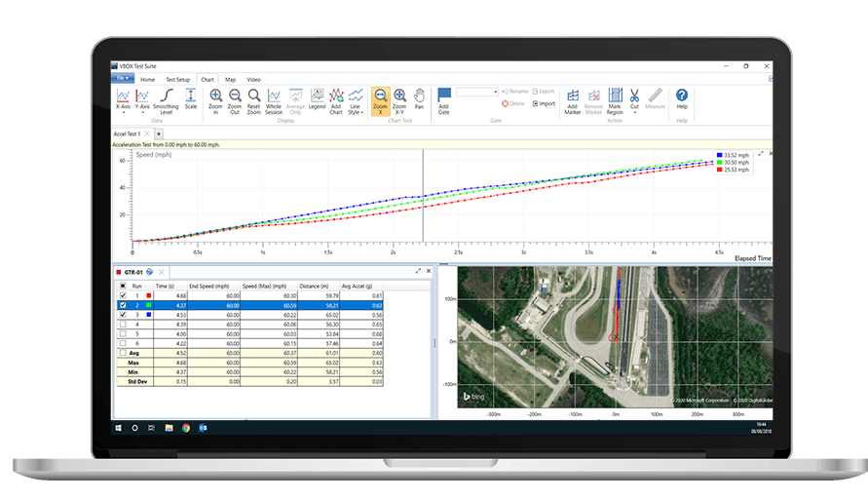Open Chrome from the Windows taskbar

coord(186,427)
